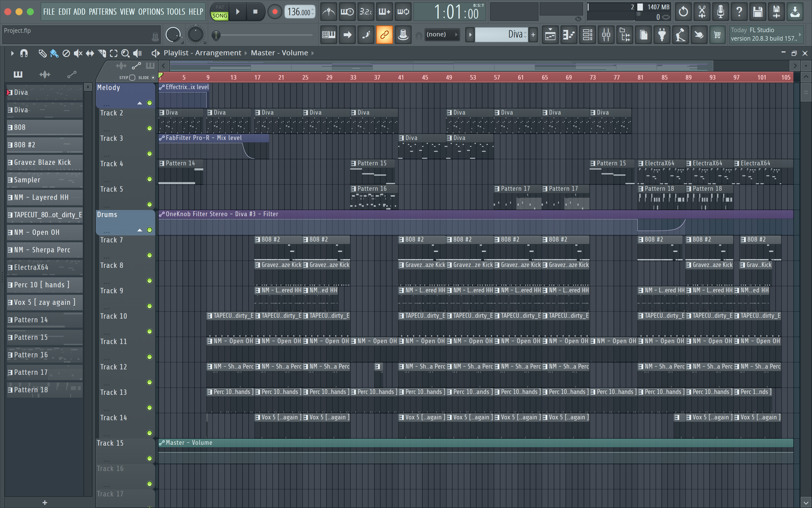Expand the arrow left of Diva selector

tap(470, 35)
